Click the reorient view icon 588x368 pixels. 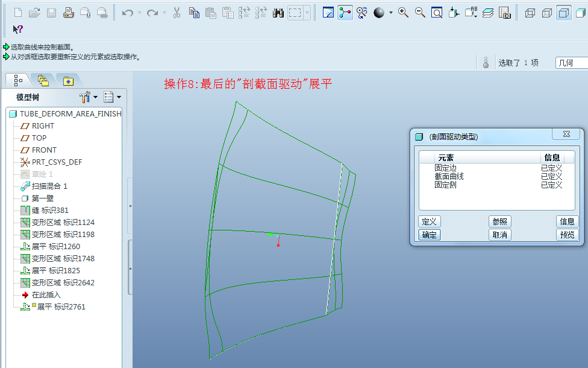(x=454, y=13)
